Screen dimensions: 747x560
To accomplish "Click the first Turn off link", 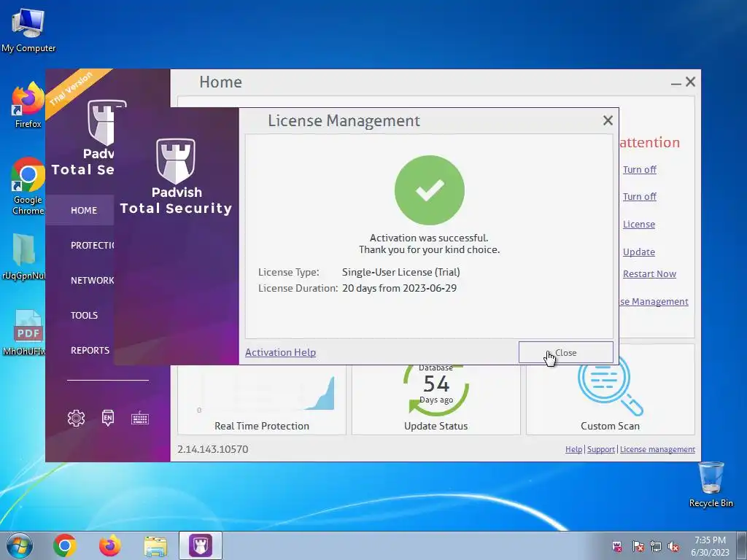I will [x=639, y=169].
